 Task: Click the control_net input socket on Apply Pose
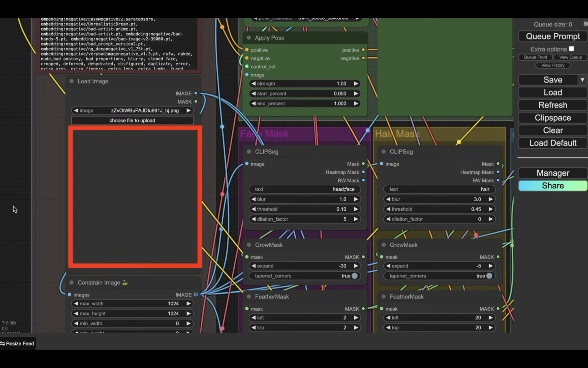(247, 66)
